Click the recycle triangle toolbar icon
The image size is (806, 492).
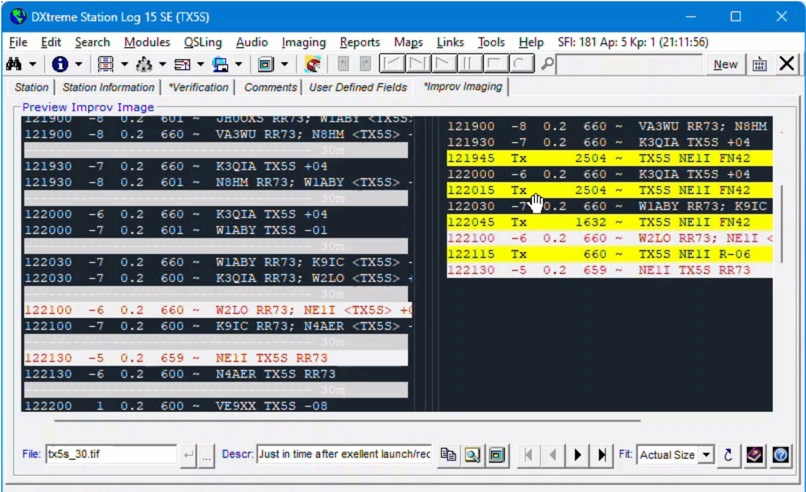(x=144, y=64)
